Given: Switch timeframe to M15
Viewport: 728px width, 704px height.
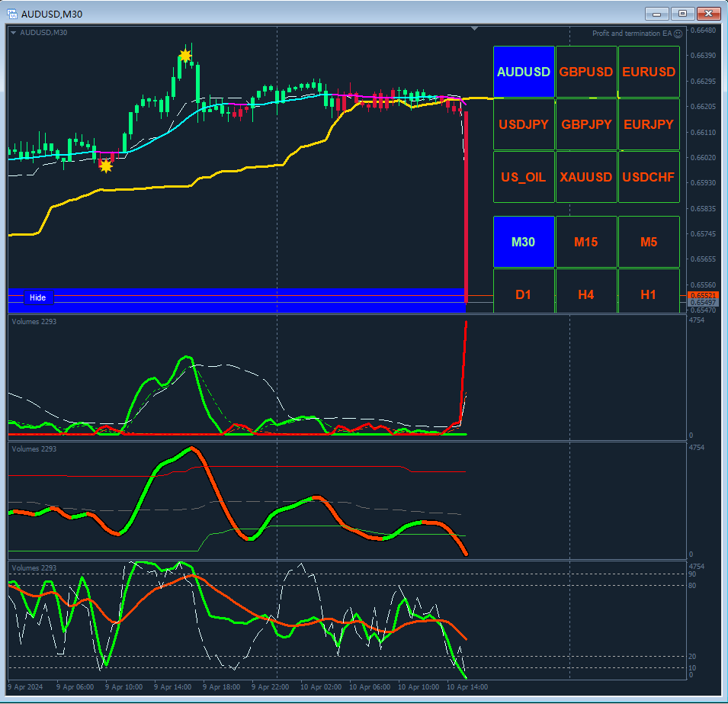Looking at the screenshot, I should pos(586,242).
